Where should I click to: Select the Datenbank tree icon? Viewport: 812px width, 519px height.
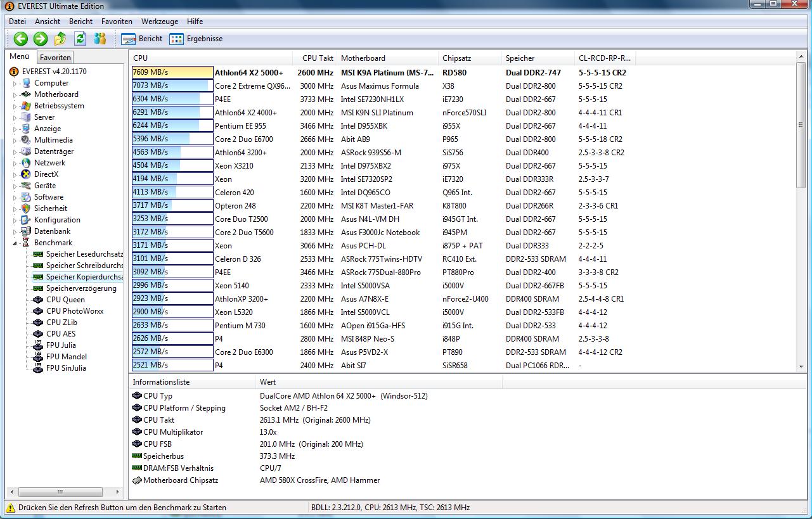tap(26, 231)
